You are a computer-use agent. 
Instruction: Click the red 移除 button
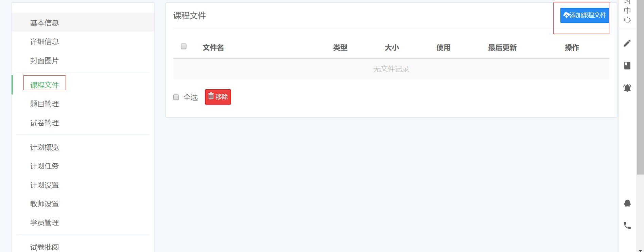(218, 97)
